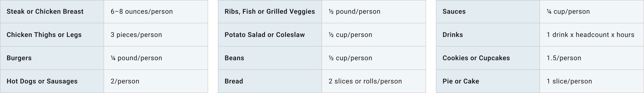Click the Ribs, Fish or Grilled Veggies label
Viewport: 644px width, 93px height.
point(270,11)
